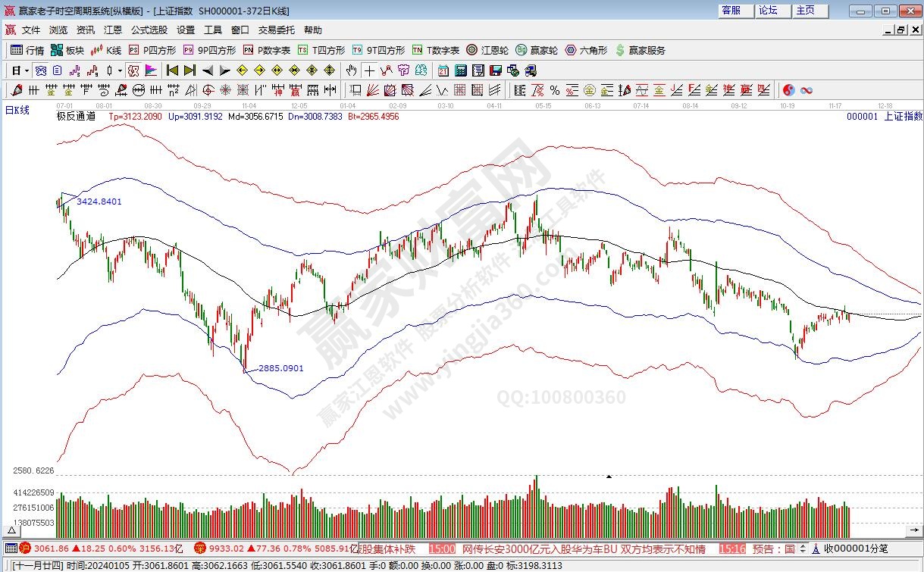Expand the 日 period dropdown arrow
The width and height of the screenshot is (924, 572).
(x=27, y=70)
